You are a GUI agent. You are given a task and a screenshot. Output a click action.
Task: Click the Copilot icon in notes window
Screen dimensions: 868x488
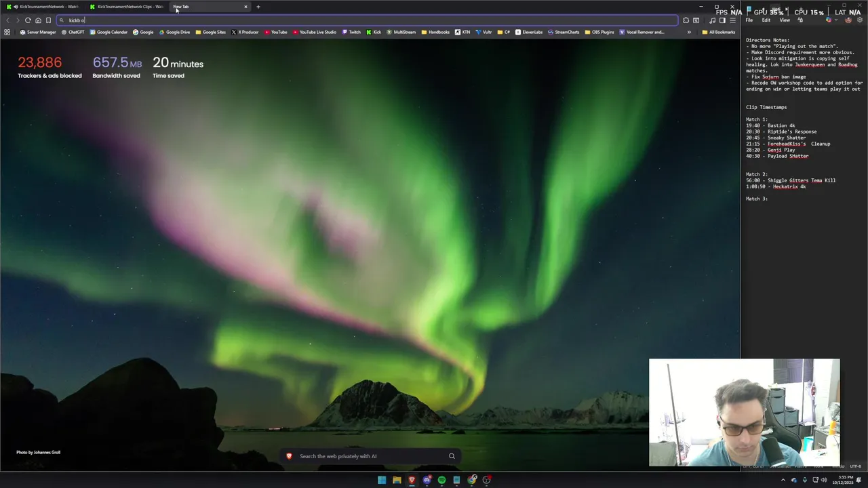coord(829,20)
